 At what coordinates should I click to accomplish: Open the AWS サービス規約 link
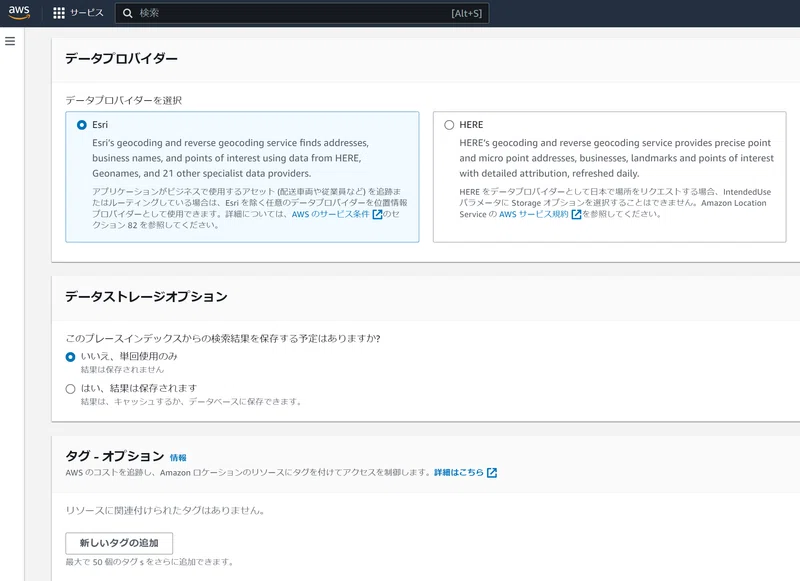(x=534, y=214)
